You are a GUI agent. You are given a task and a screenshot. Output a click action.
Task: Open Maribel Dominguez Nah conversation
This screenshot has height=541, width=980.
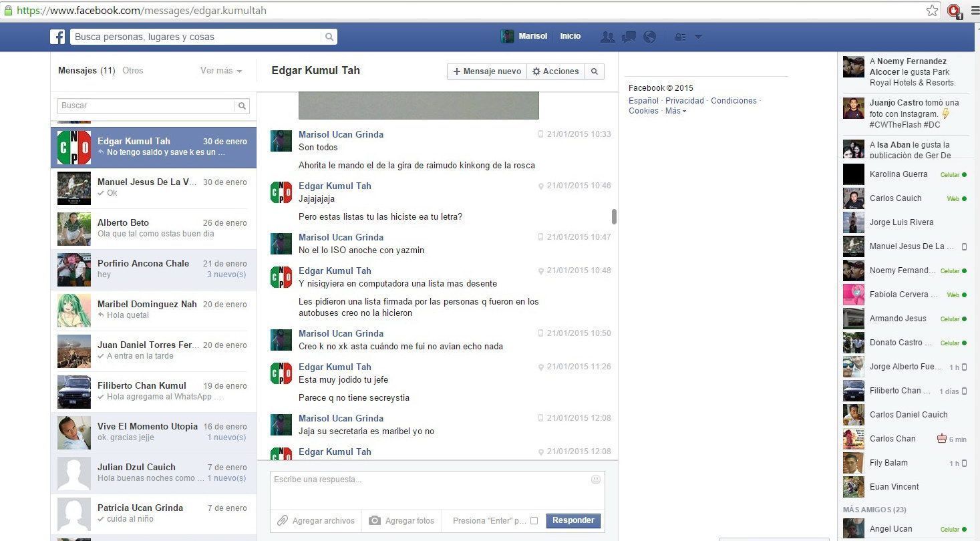point(154,311)
